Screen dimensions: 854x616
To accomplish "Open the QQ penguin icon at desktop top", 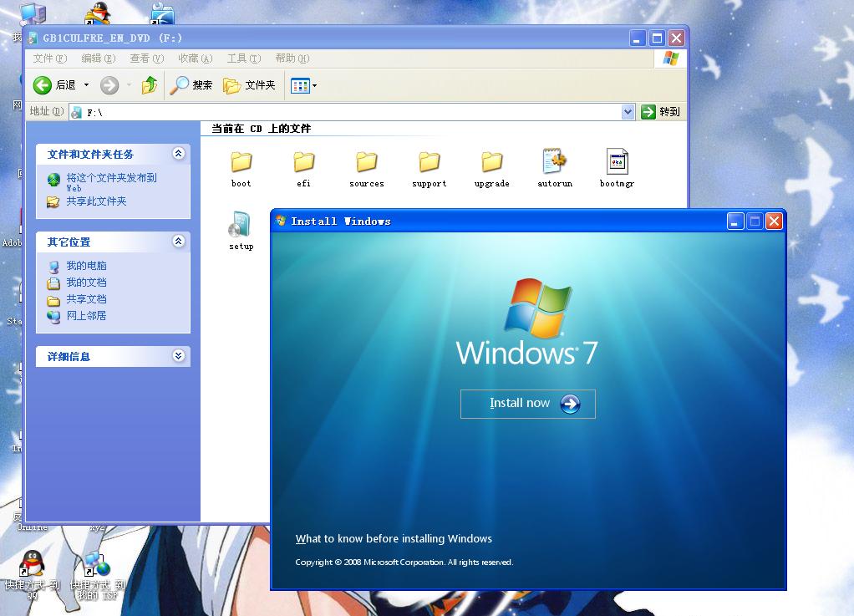I will [98, 12].
